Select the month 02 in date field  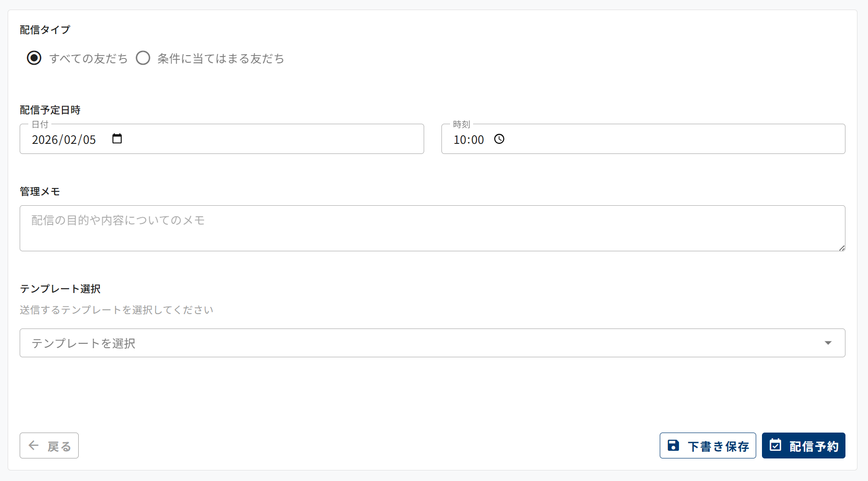[71, 140]
